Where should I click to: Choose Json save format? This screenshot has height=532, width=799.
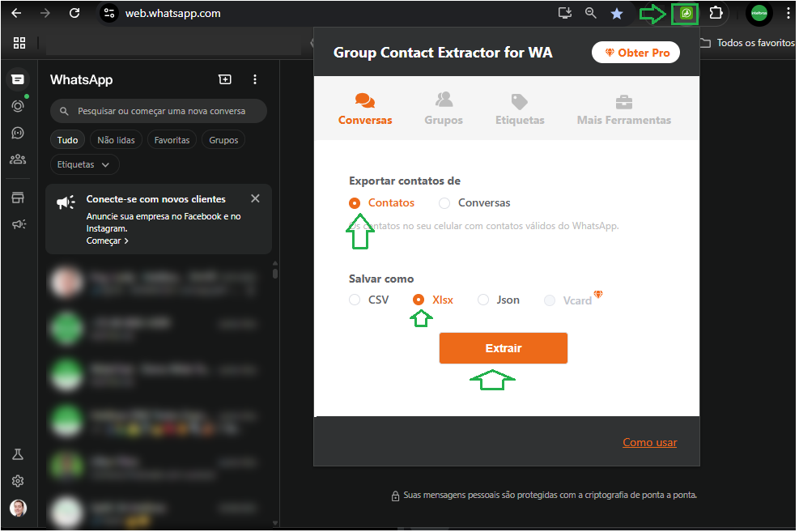pyautogui.click(x=483, y=300)
